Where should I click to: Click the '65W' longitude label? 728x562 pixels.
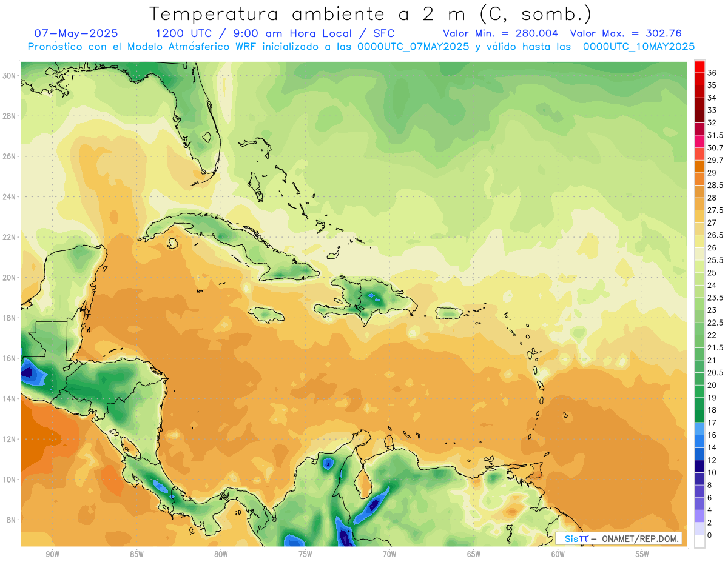(x=474, y=555)
